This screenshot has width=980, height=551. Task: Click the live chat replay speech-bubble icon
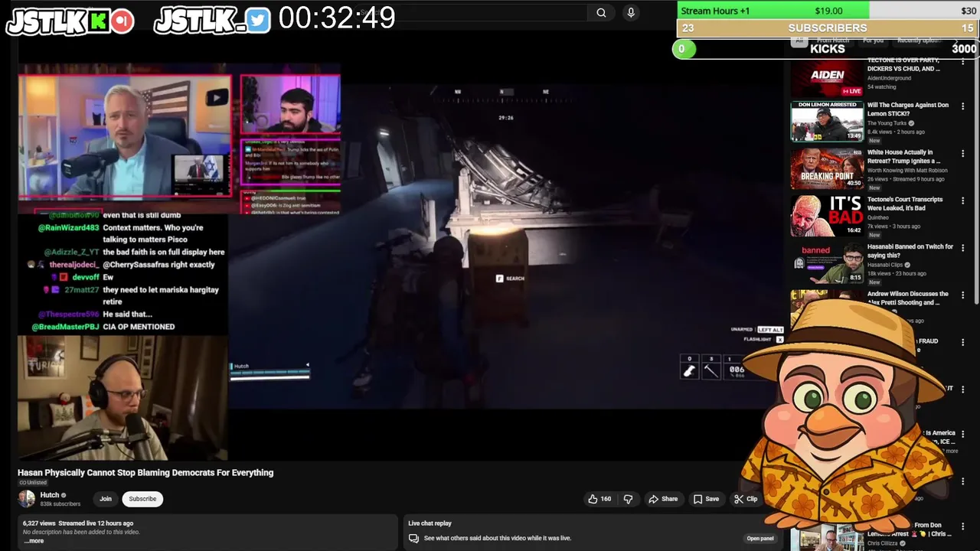coord(413,538)
